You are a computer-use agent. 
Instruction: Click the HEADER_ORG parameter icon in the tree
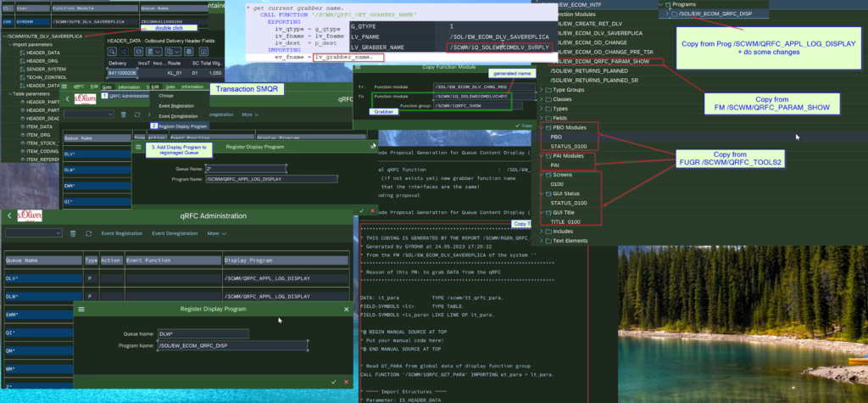[x=20, y=62]
